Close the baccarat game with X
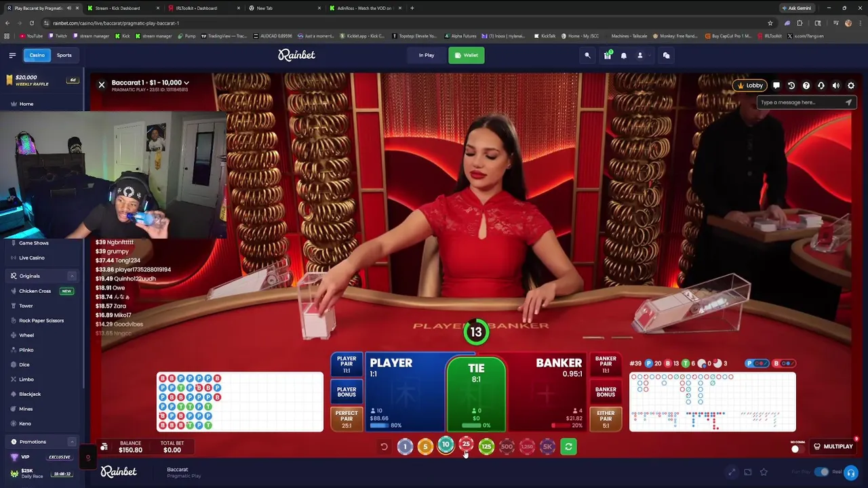Viewport: 868px width, 488px height. (102, 85)
